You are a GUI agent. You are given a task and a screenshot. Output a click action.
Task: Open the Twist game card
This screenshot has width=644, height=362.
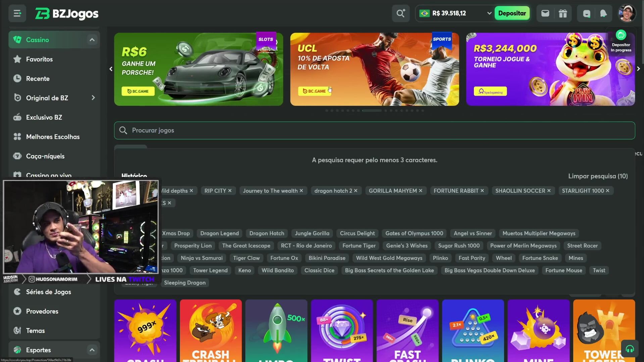[342, 331]
